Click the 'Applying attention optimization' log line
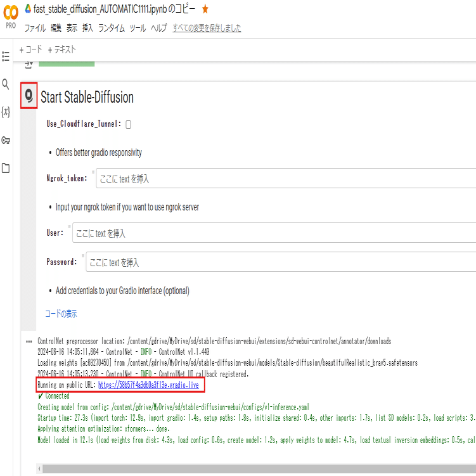 [x=103, y=428]
